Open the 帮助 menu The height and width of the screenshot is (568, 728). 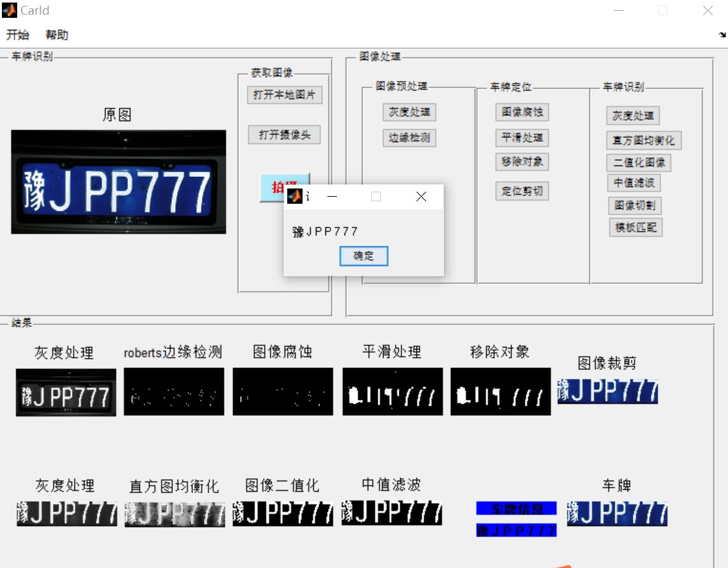coord(58,35)
